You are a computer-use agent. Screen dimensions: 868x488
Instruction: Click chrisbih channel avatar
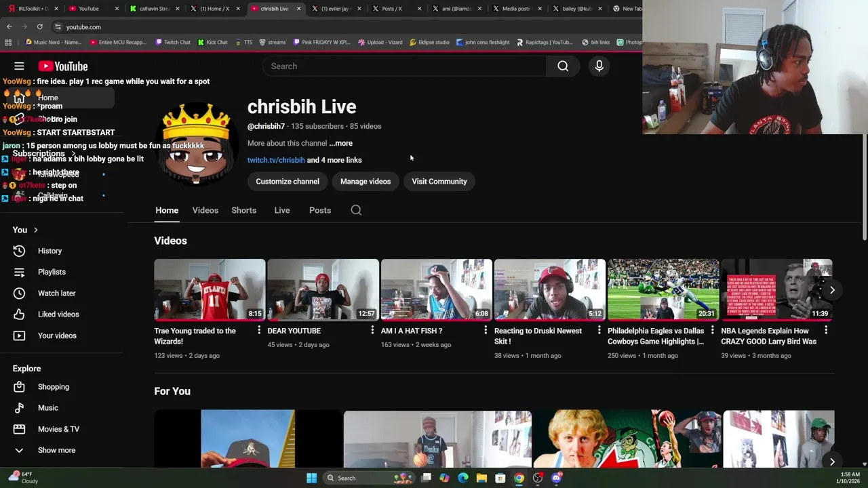[x=197, y=144]
